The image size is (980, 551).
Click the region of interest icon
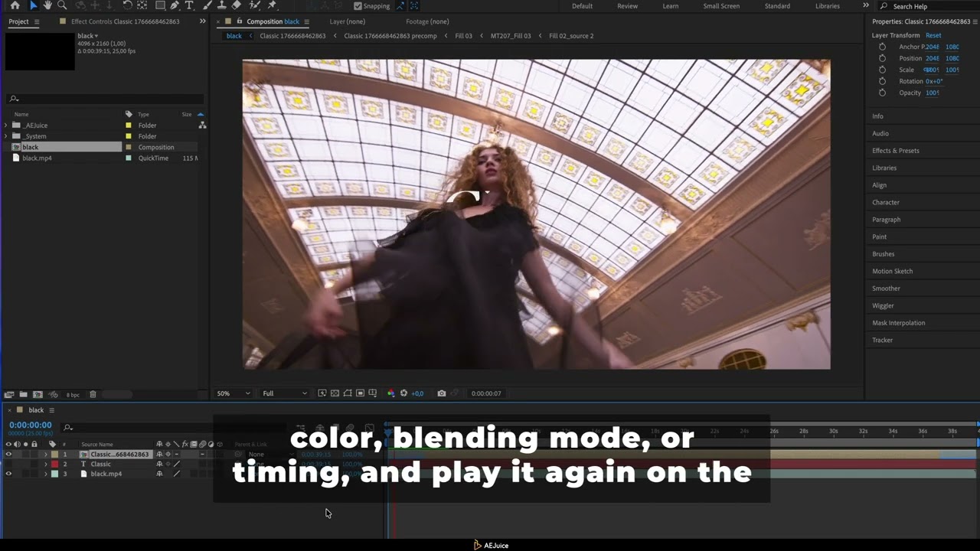coord(360,393)
